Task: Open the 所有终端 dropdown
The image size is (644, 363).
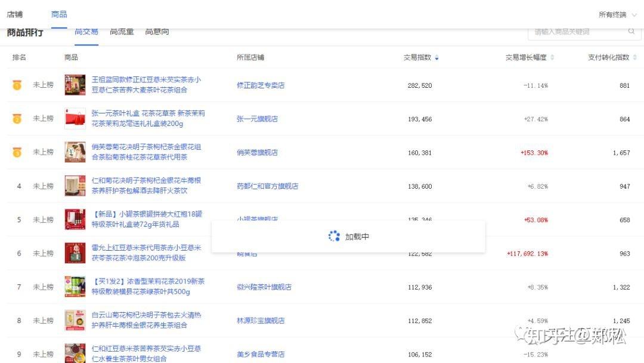Action: tap(617, 15)
